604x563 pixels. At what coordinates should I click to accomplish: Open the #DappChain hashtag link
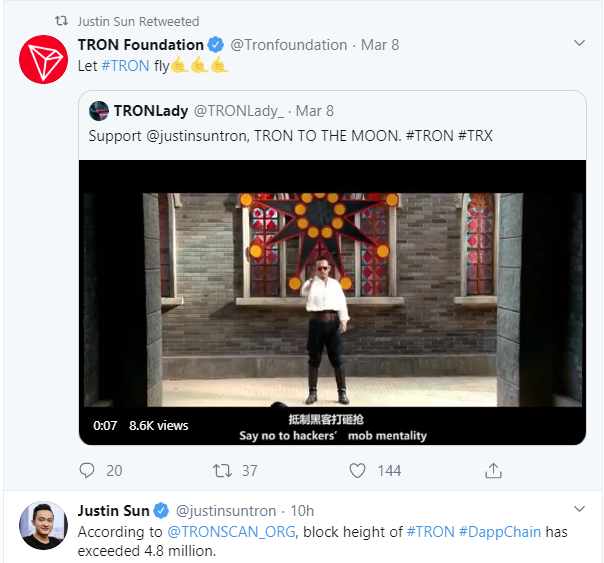click(497, 531)
